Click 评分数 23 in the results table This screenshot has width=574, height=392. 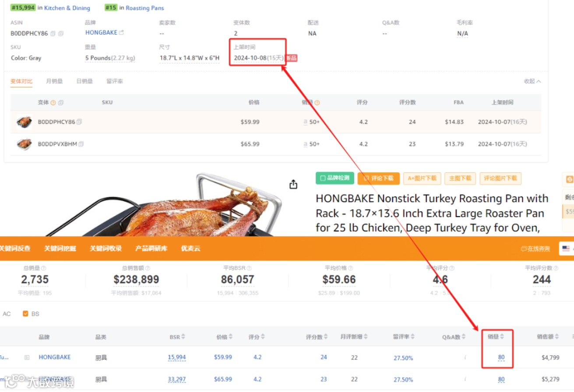324,379
